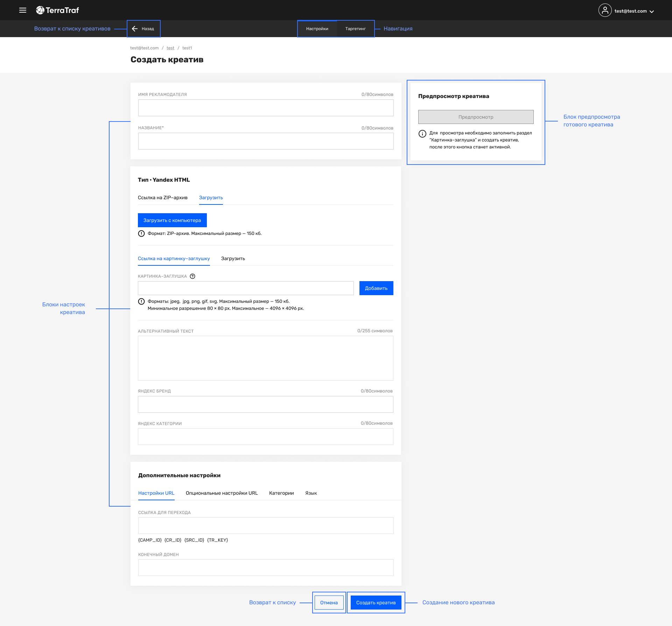Image resolution: width=672 pixels, height=626 pixels.
Task: Focus the Название input field
Action: 266,141
